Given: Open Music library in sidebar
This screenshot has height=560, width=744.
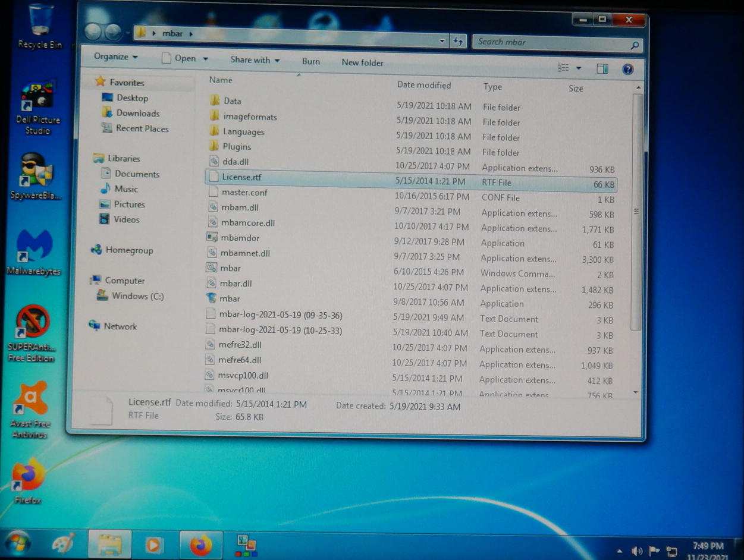Looking at the screenshot, I should (119, 188).
